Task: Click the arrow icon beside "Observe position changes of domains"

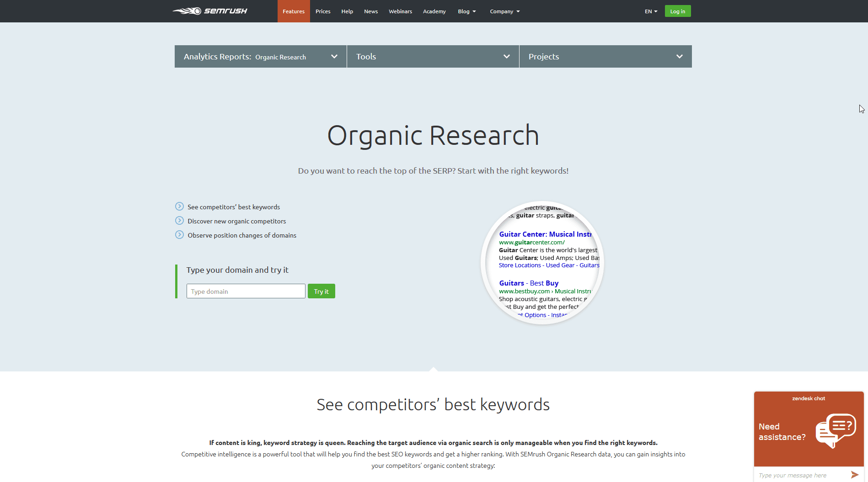Action: click(x=179, y=235)
